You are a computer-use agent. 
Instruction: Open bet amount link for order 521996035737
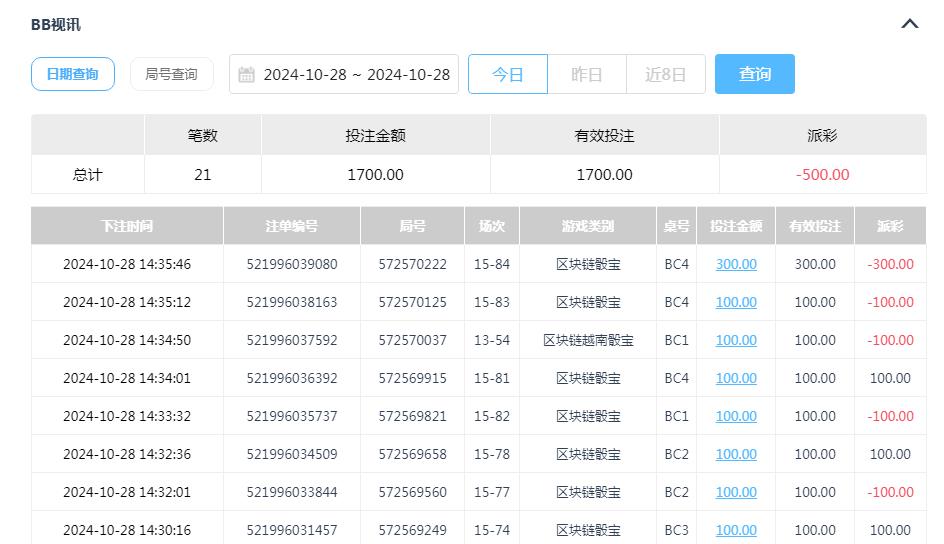[x=736, y=416]
